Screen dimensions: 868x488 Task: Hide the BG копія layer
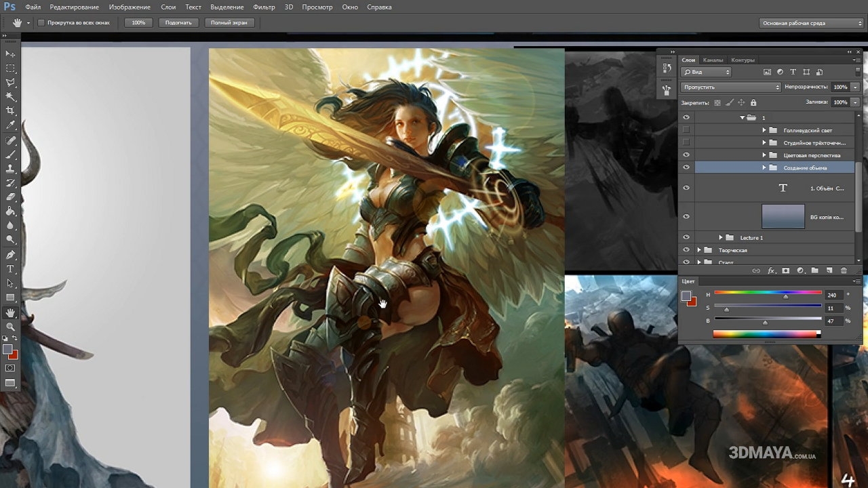(x=686, y=217)
